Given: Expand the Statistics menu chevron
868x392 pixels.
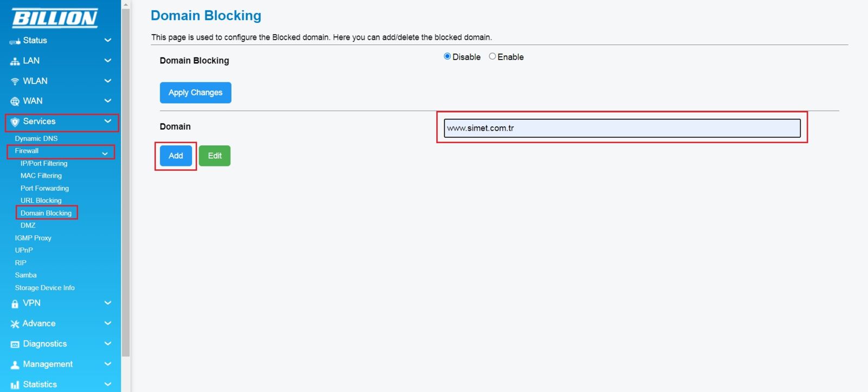Looking at the screenshot, I should click(x=107, y=384).
